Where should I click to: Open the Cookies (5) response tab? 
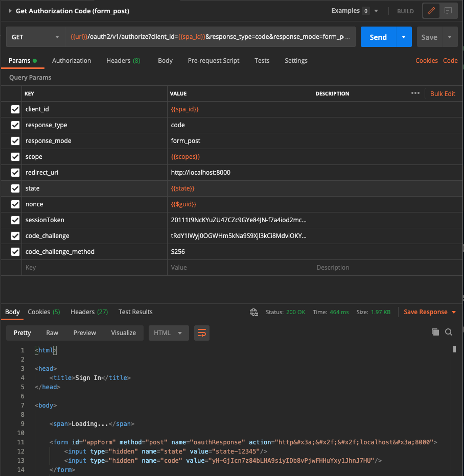pyautogui.click(x=43, y=312)
